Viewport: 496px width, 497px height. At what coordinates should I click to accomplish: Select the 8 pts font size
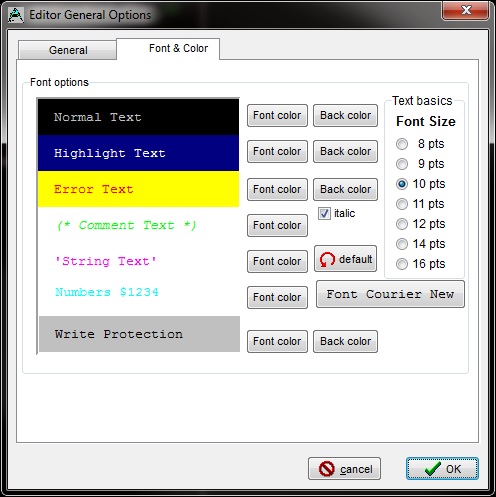pos(402,144)
